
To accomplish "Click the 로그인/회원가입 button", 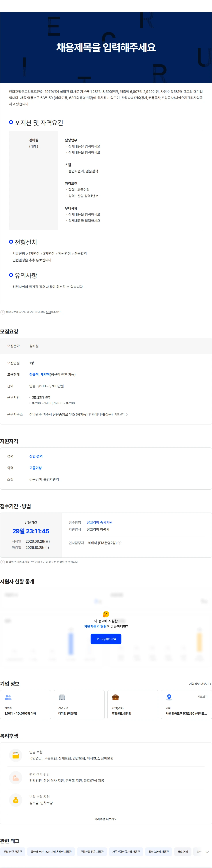I will (x=106, y=639).
